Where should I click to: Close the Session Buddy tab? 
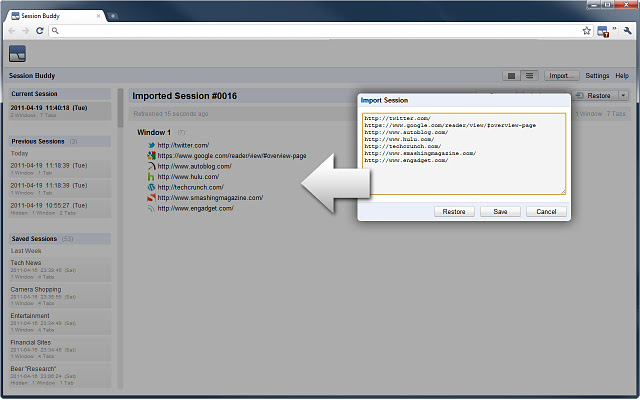click(x=98, y=16)
